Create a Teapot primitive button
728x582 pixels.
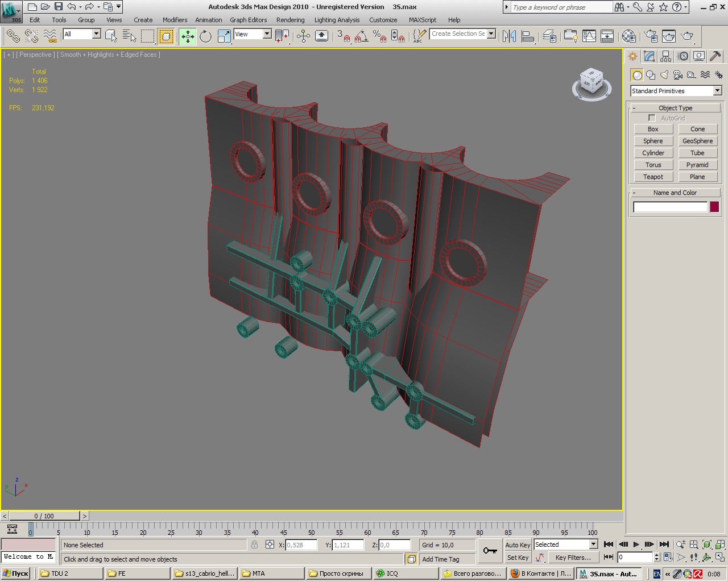coord(653,177)
